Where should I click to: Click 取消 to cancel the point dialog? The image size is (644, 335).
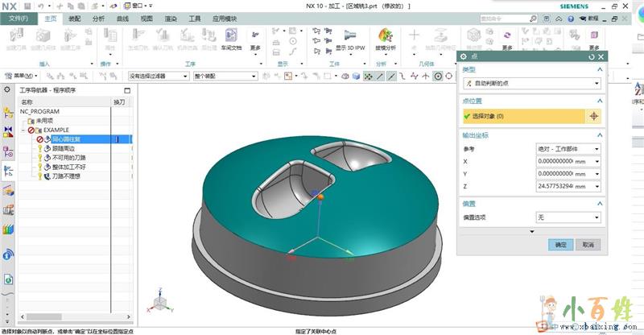point(588,244)
